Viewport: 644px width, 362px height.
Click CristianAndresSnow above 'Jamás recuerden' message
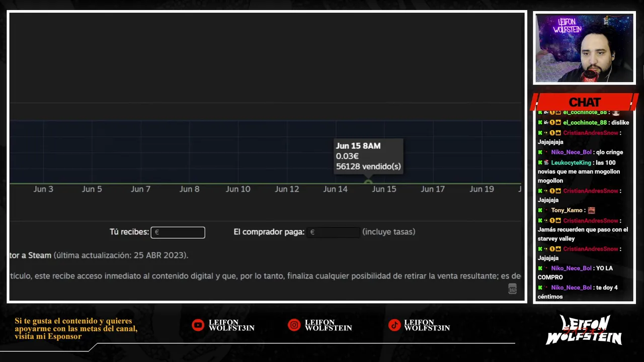point(591,220)
